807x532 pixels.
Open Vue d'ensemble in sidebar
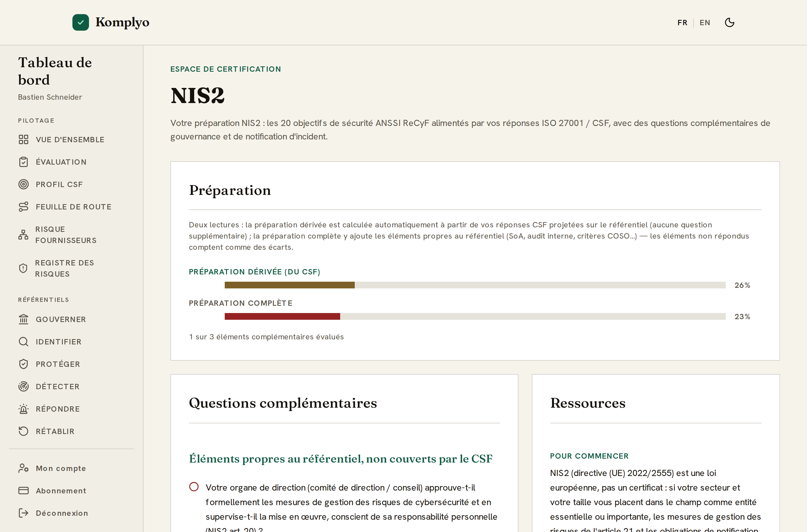click(70, 139)
